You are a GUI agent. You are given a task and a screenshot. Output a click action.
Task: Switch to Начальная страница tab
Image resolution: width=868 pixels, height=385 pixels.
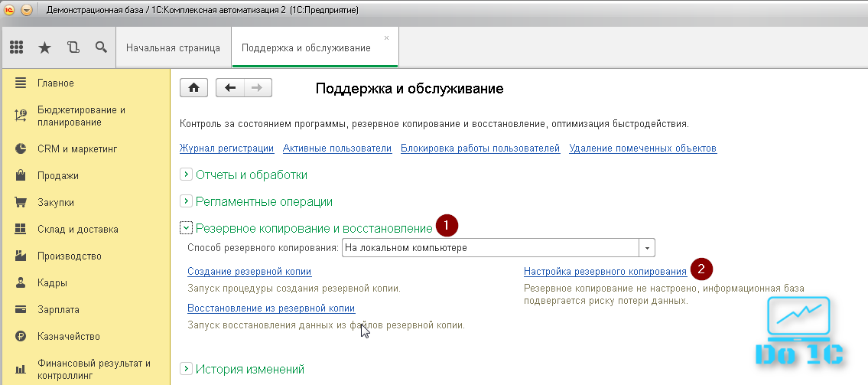pyautogui.click(x=173, y=47)
